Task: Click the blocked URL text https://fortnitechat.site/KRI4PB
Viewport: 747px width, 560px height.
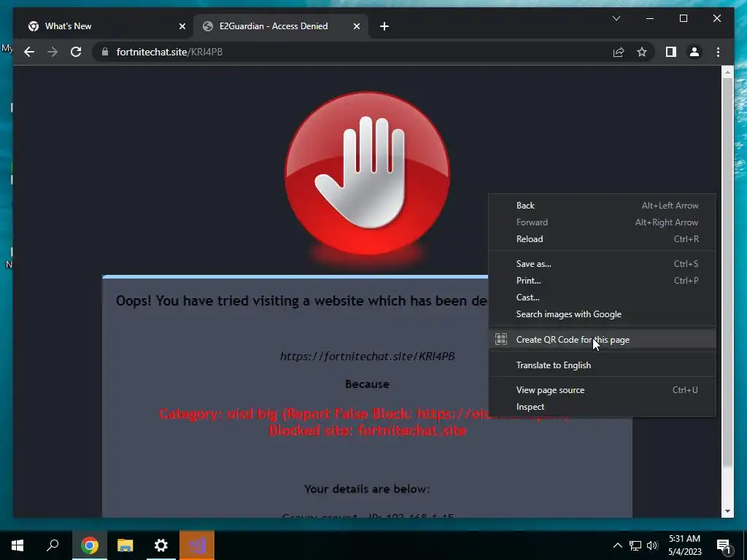Action: [x=368, y=356]
